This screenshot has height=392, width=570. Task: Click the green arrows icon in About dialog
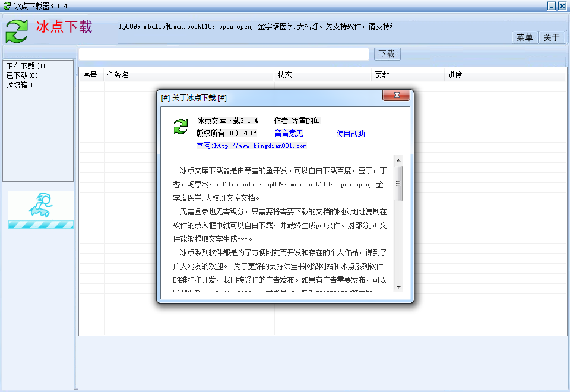click(x=180, y=127)
